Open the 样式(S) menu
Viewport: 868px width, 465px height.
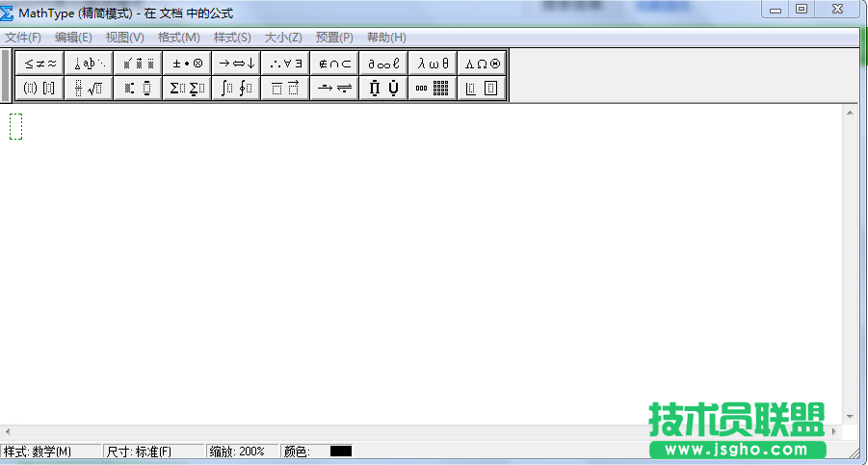click(x=232, y=38)
